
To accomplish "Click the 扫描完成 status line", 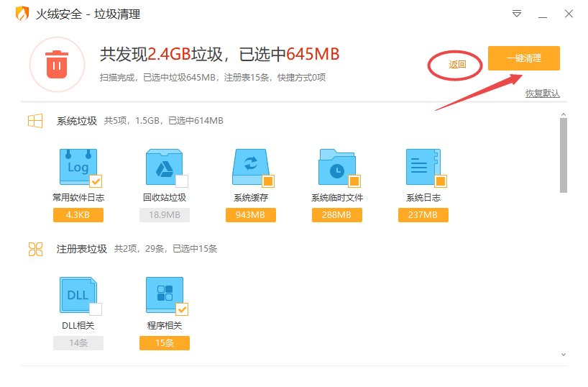I will (x=213, y=78).
